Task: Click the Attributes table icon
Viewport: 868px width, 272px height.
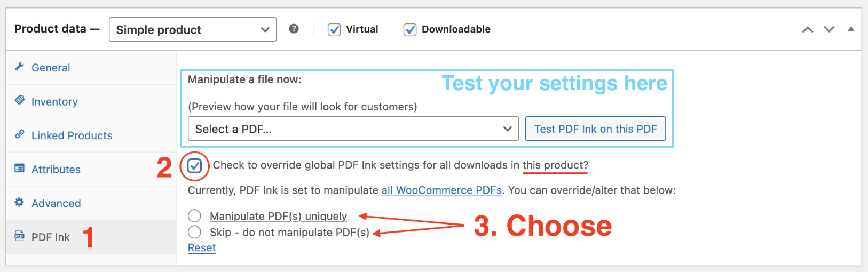Action: (20, 168)
